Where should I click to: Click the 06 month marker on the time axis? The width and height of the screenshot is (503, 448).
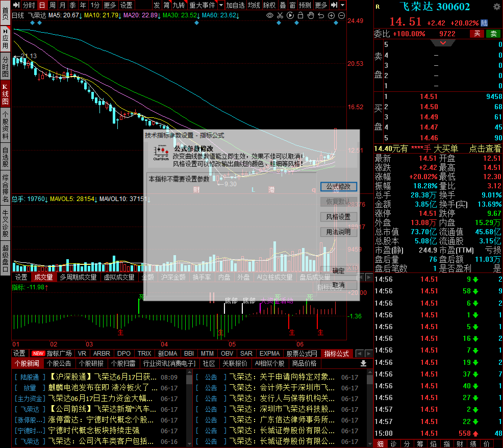point(300,344)
